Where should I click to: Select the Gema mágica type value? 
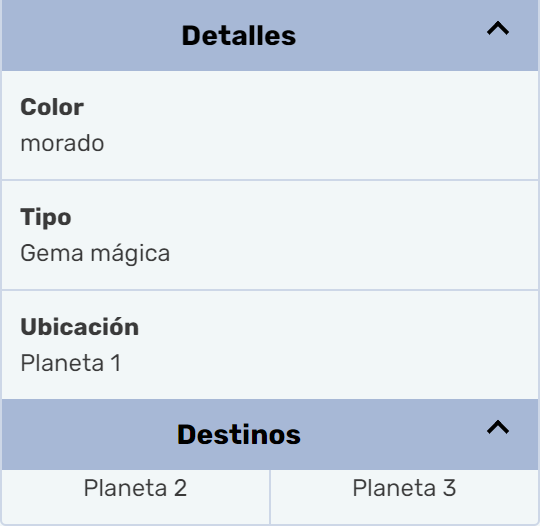95,254
